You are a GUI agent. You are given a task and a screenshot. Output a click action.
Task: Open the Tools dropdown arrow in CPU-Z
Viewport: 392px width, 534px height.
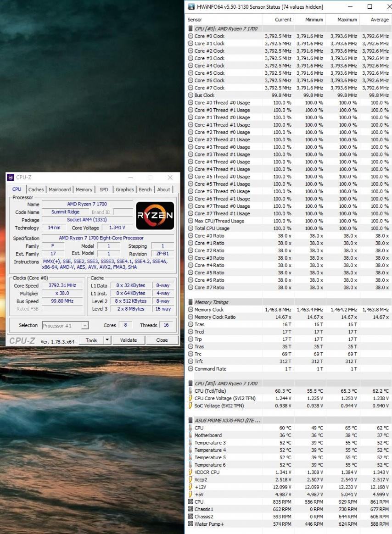click(x=107, y=340)
